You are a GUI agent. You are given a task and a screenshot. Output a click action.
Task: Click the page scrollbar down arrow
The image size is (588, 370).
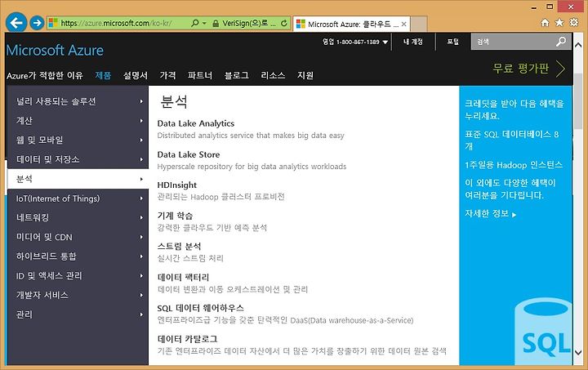point(578,352)
